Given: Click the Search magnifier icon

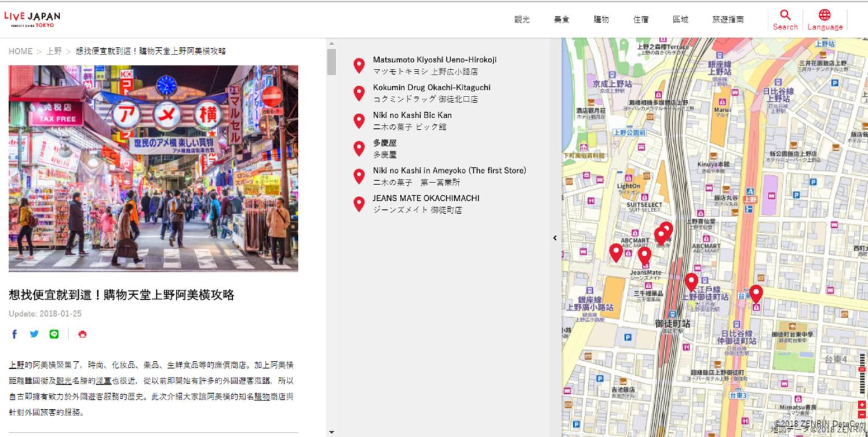Looking at the screenshot, I should [785, 15].
